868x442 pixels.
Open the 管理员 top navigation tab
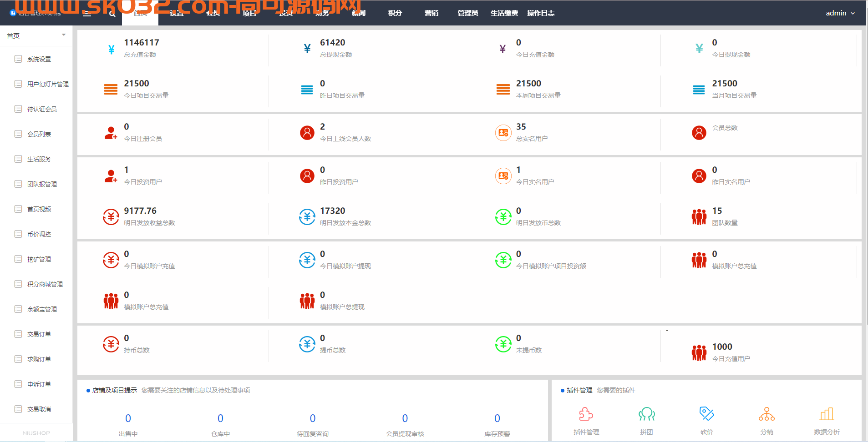468,13
